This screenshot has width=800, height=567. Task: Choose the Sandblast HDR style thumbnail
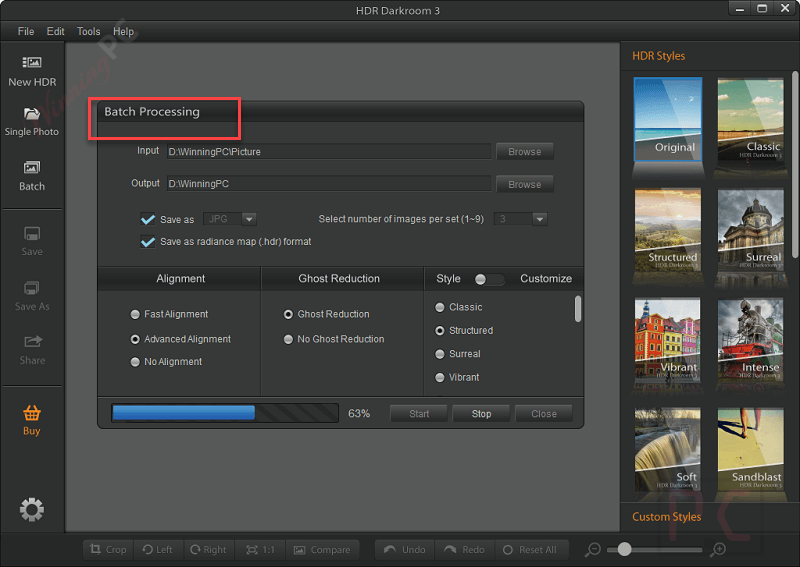(751, 449)
